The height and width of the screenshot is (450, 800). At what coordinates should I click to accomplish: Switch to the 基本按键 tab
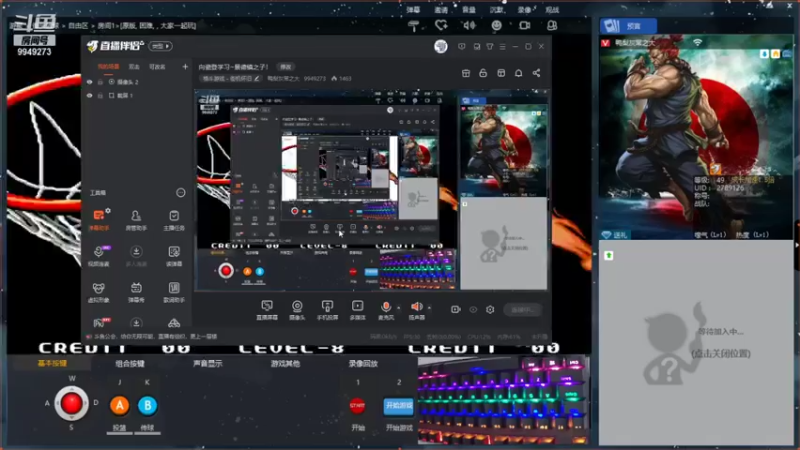point(52,363)
